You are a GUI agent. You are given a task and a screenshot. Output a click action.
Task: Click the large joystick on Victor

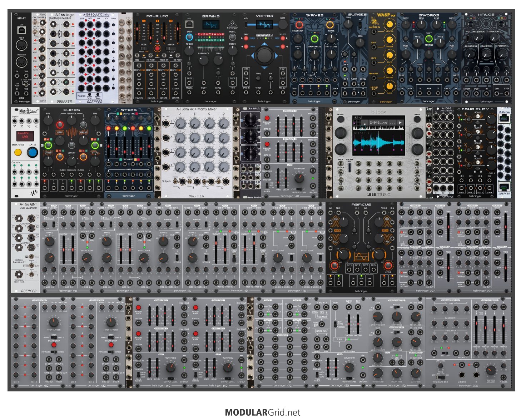[264, 55]
